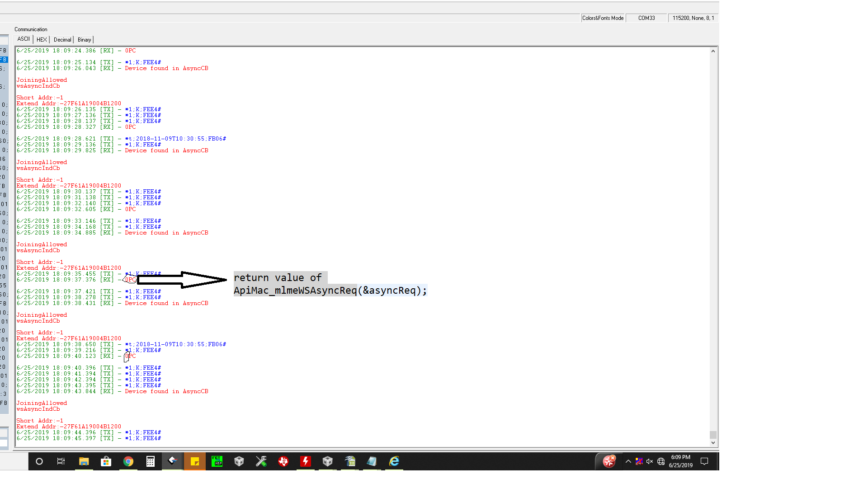Open the Calculator taskbar icon
Screen dimensions: 868x488
tap(151, 461)
